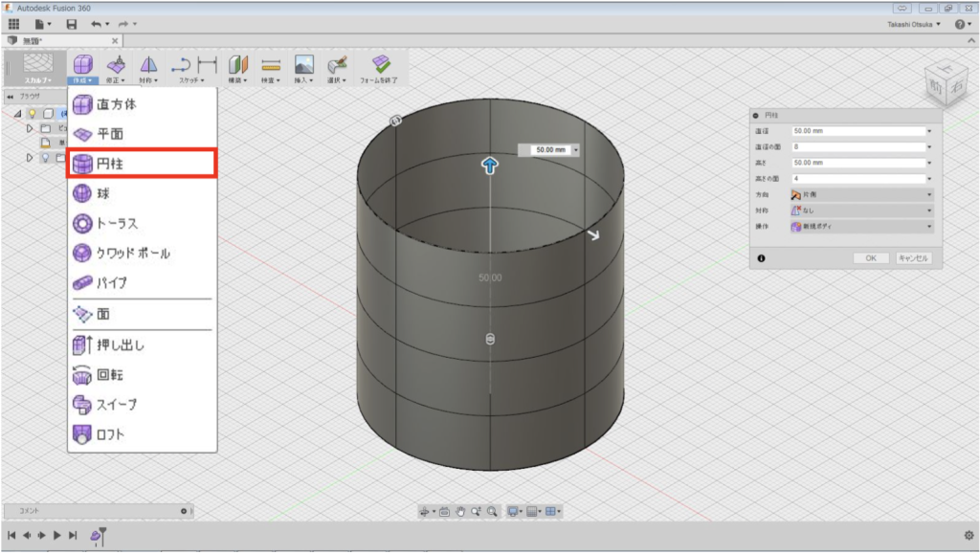Toggle visibility lightbulb of the second browser node

point(45,158)
